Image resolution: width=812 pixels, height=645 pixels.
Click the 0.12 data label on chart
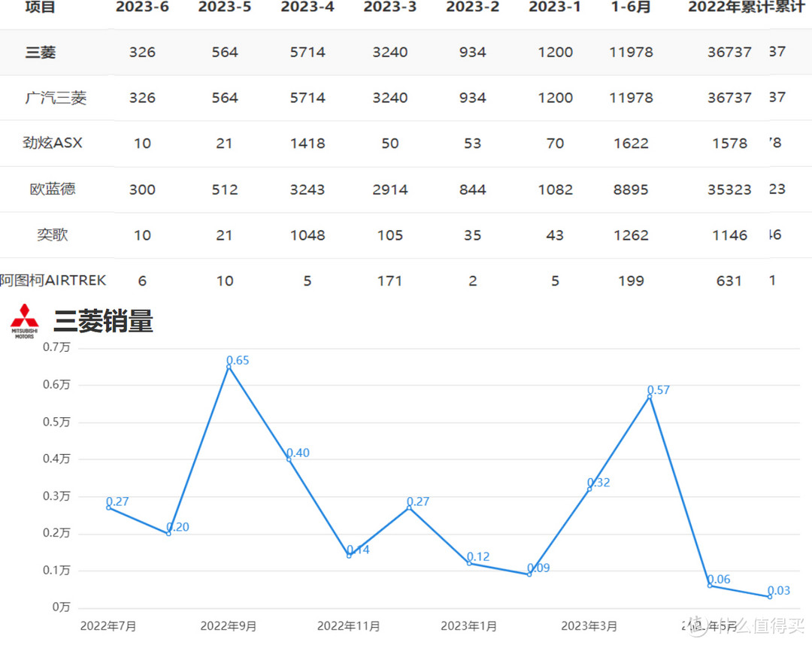(x=478, y=556)
